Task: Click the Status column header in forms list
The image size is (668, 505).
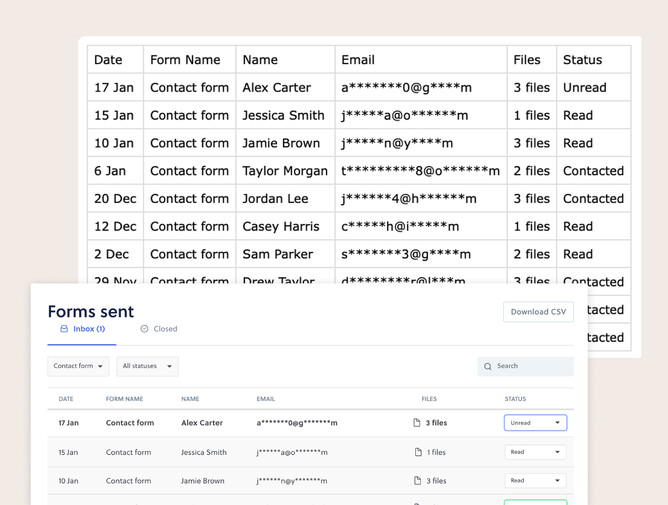Action: [x=515, y=399]
